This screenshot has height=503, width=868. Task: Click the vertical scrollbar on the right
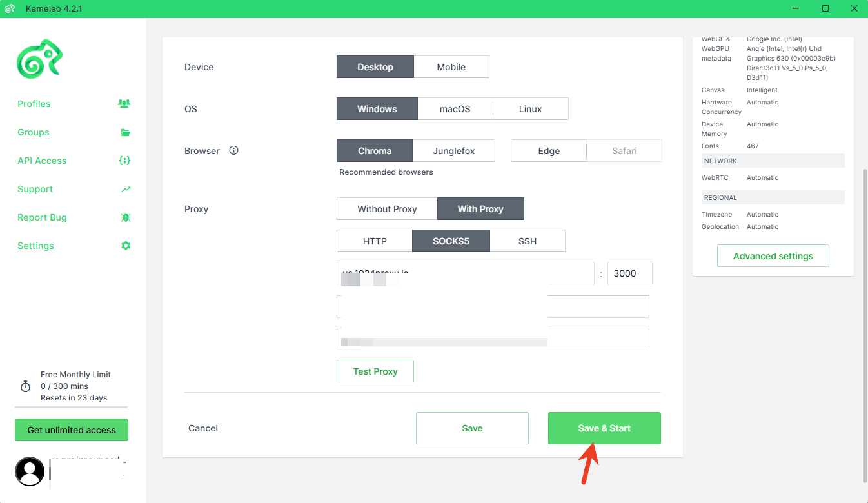coord(864,322)
